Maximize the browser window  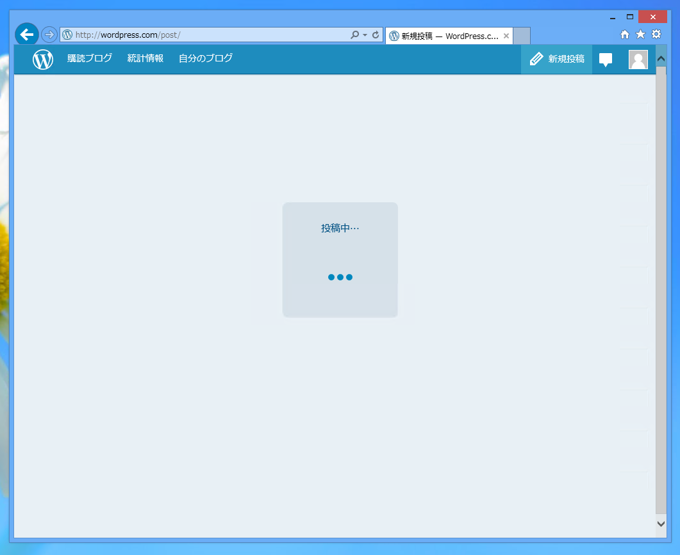pyautogui.click(x=630, y=17)
